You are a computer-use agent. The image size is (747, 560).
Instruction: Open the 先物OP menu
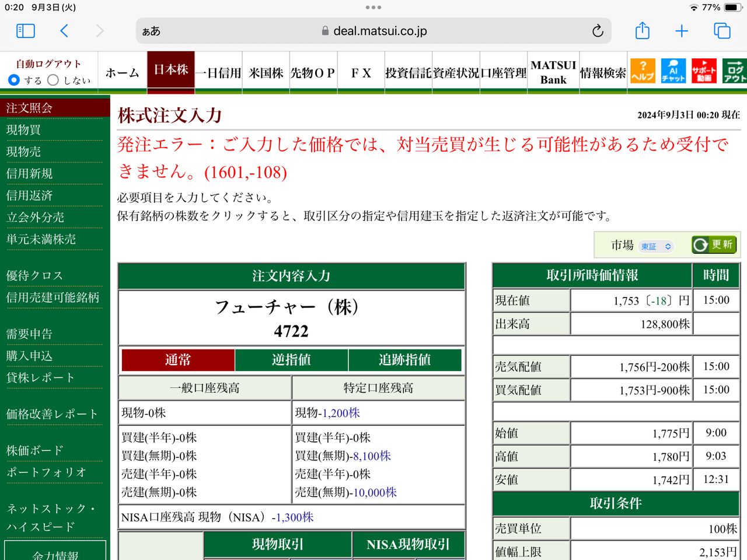[x=313, y=72]
